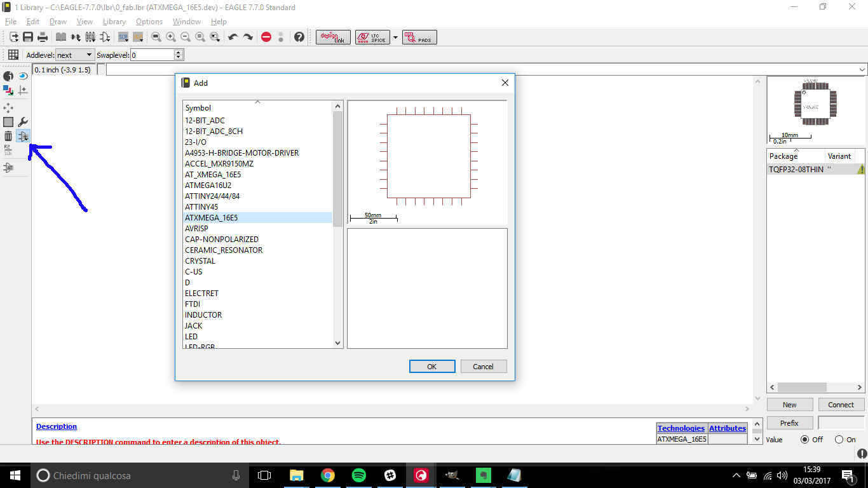
Task: Click the New package button
Action: pos(790,405)
